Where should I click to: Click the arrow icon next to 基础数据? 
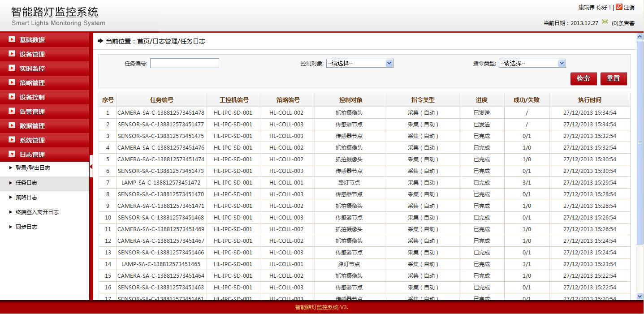12,39
